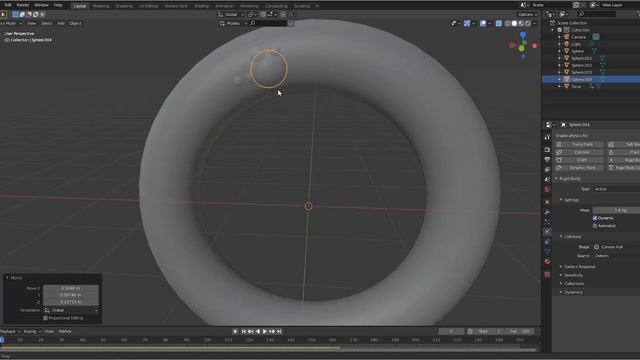Viewport: 640px width, 360px height.
Task: Switch to the Shading workspace tab
Action: click(201, 6)
